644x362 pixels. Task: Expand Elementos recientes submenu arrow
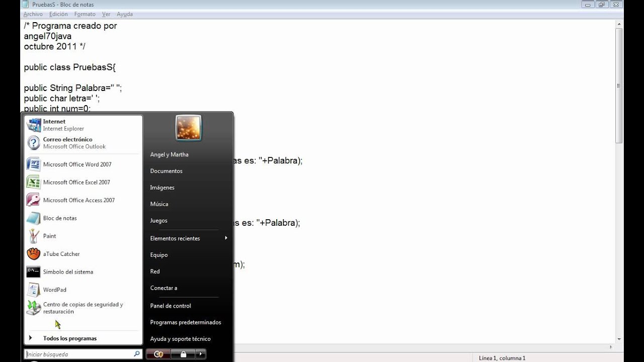point(226,238)
